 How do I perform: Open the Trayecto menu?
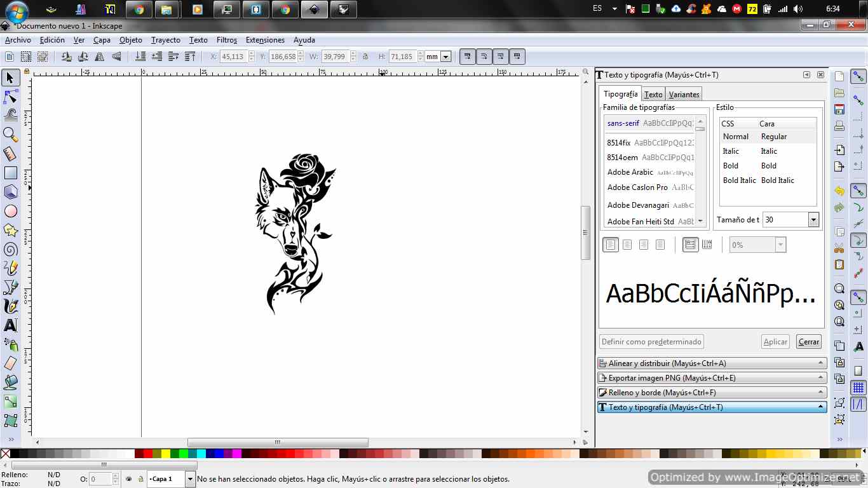[166, 40]
